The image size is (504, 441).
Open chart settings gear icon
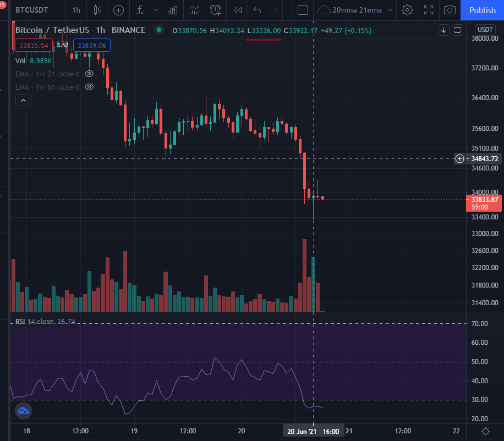pyautogui.click(x=407, y=10)
